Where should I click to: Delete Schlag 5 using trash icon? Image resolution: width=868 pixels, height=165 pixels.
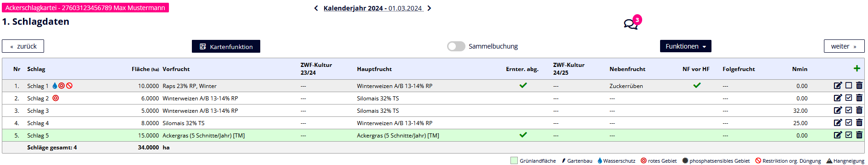point(859,135)
